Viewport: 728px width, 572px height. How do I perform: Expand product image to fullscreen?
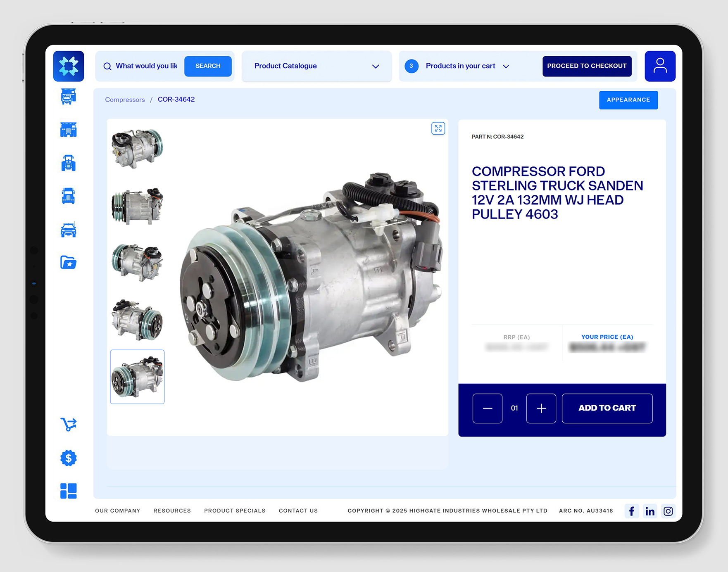(x=438, y=128)
